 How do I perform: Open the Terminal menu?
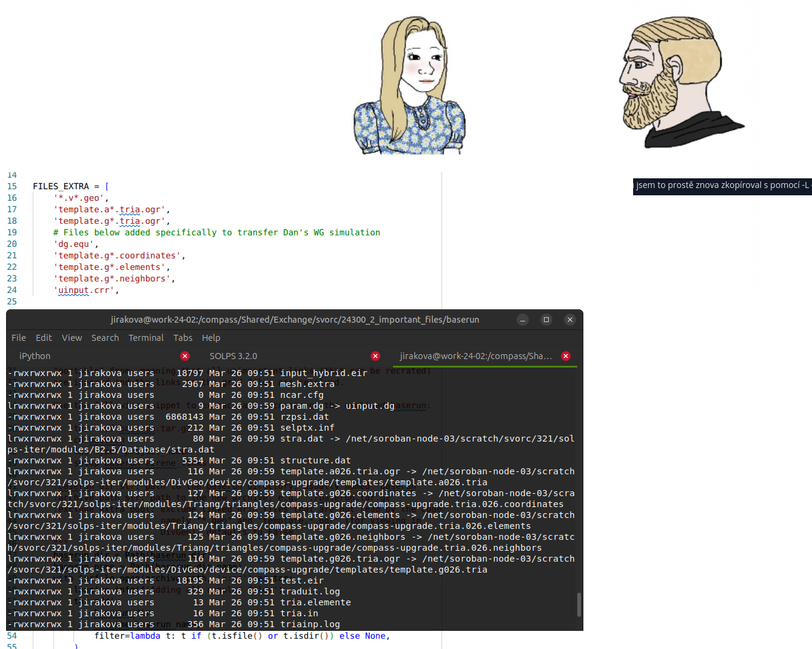146,338
